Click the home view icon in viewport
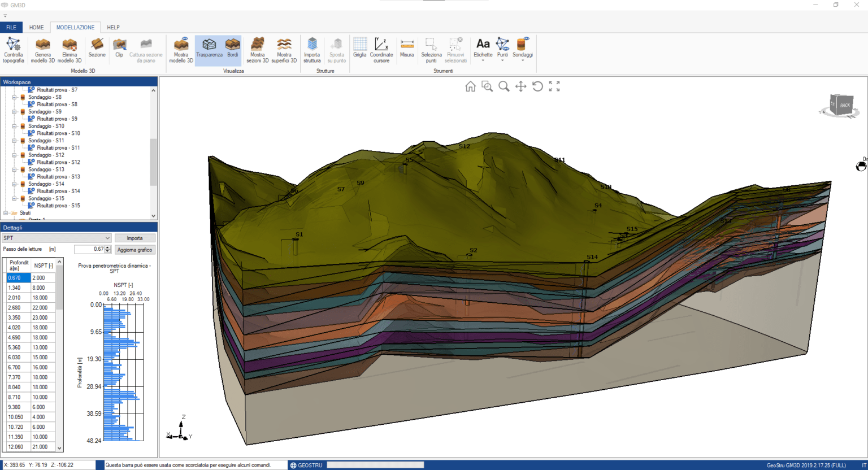Image resolution: width=868 pixels, height=470 pixels. point(470,86)
